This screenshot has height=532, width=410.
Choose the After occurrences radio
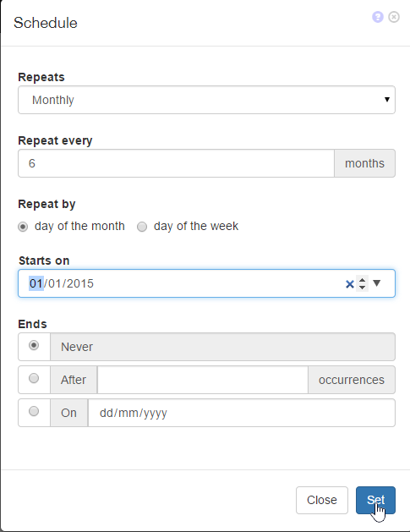click(x=34, y=378)
